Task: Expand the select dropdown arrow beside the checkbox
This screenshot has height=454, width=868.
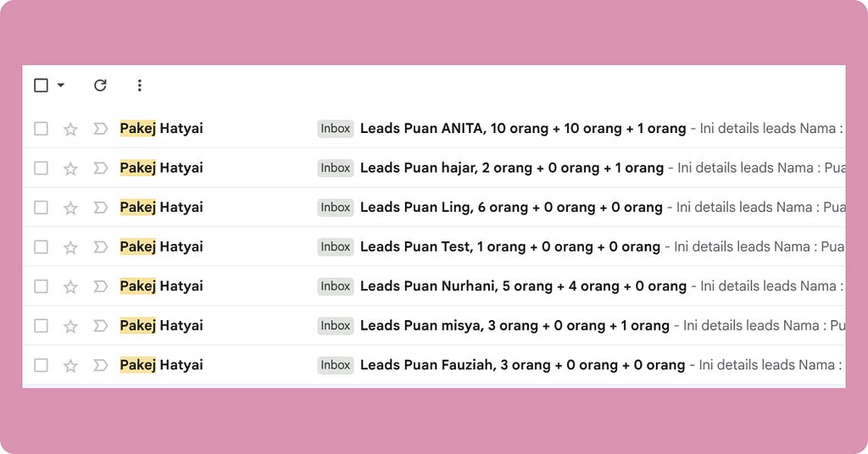Action: point(61,86)
